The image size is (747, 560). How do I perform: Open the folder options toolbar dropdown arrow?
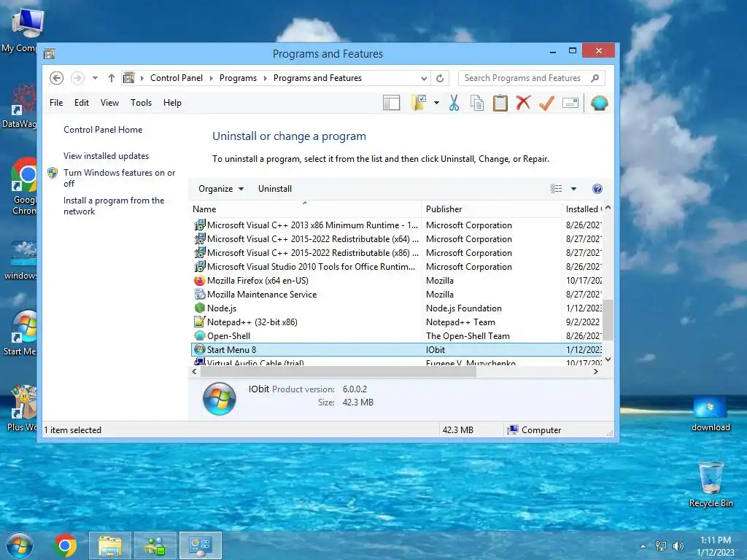(436, 103)
